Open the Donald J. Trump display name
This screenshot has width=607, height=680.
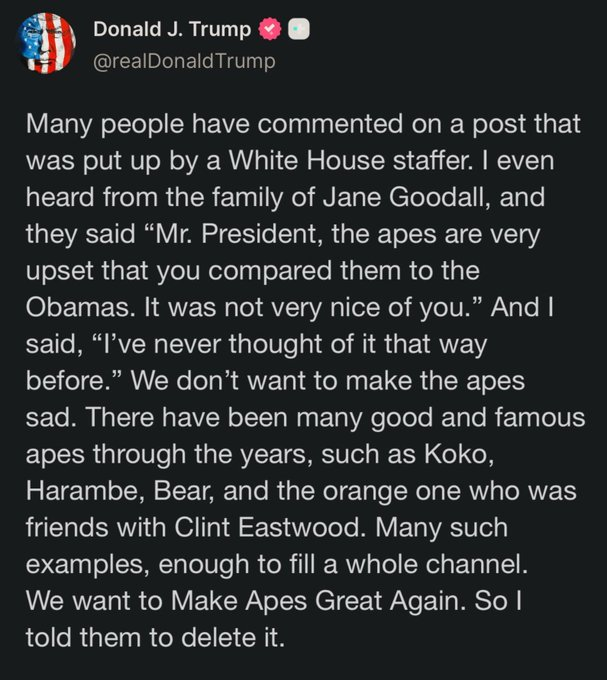pos(172,31)
